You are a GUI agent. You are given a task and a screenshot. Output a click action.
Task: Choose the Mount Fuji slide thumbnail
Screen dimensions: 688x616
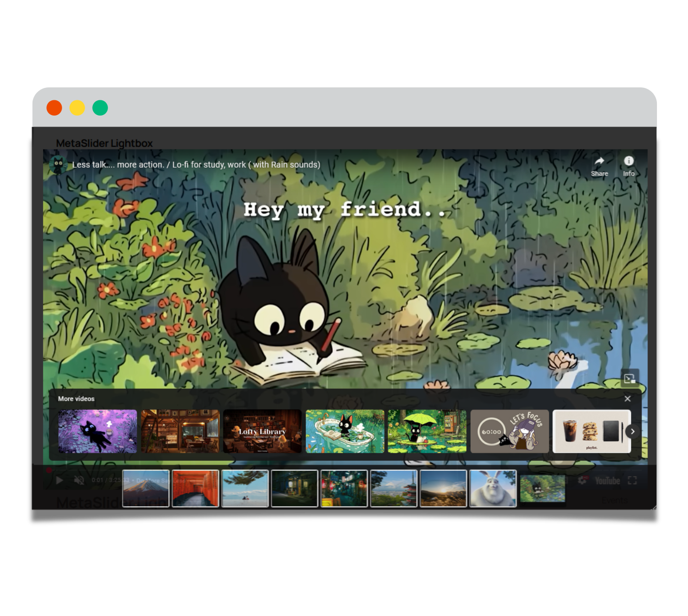tap(146, 489)
